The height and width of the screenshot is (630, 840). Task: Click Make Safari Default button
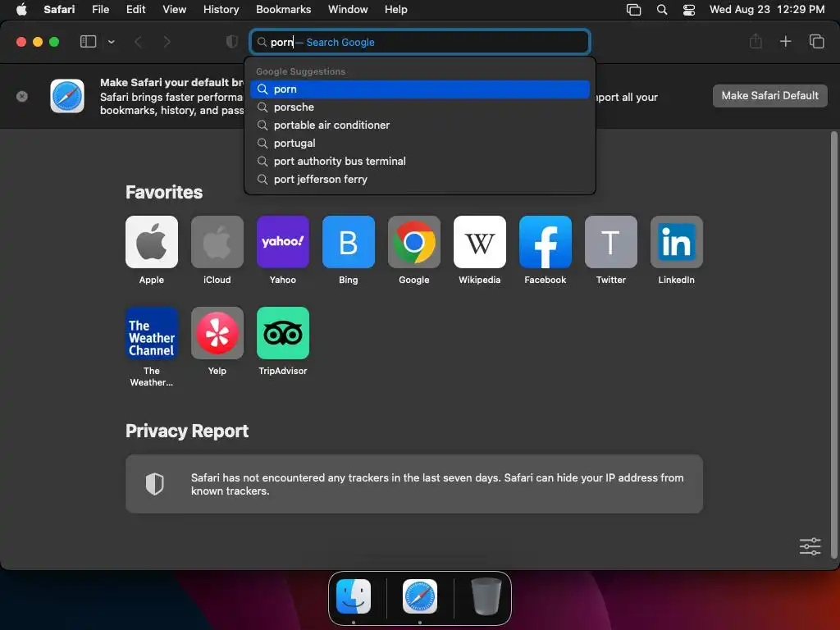point(769,96)
